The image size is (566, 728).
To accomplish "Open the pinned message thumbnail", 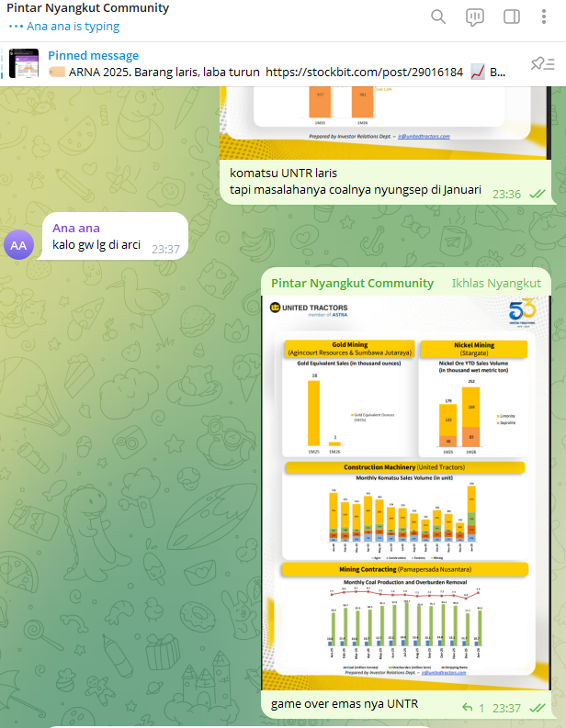I will tap(24, 63).
